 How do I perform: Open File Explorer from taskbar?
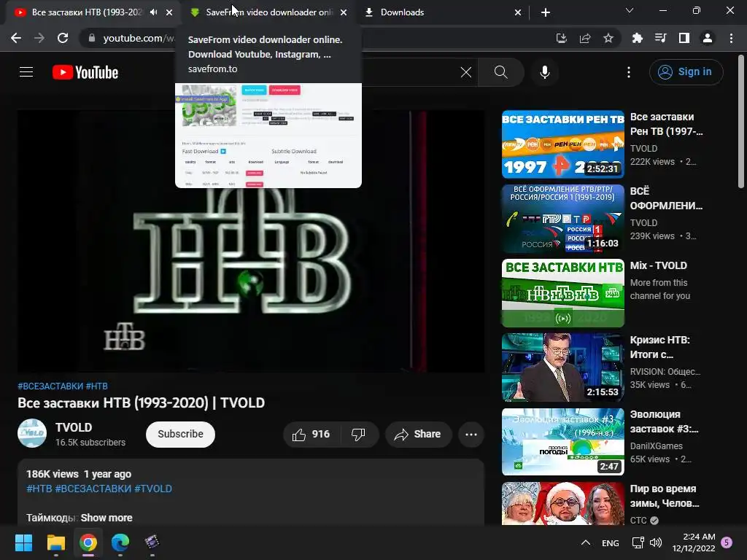55,542
